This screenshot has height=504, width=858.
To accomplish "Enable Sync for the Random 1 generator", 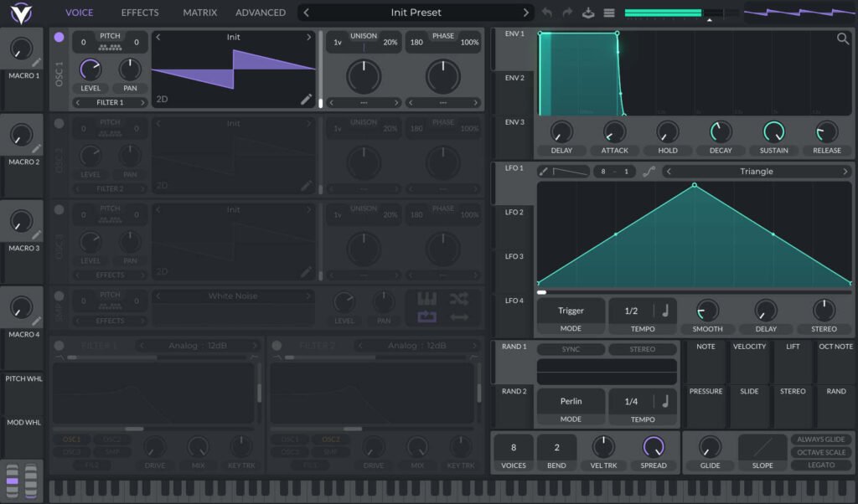I will [x=571, y=349].
